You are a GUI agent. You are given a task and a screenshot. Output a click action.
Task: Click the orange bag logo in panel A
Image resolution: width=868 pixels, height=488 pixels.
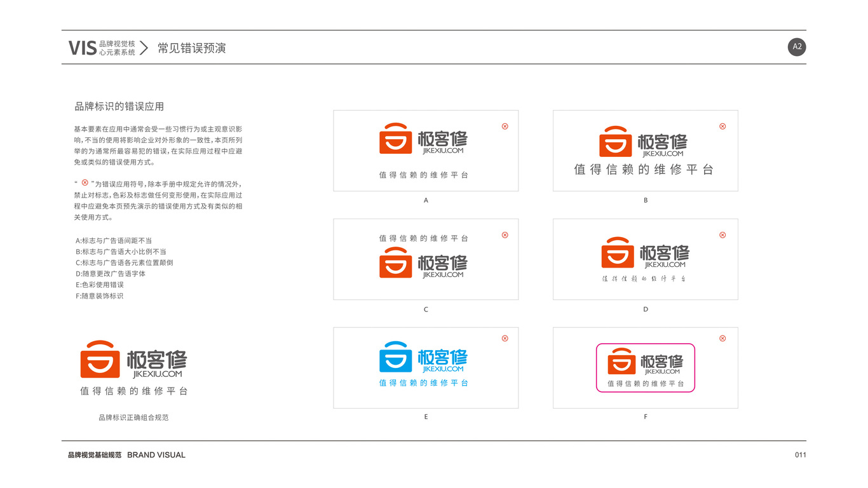[396, 139]
